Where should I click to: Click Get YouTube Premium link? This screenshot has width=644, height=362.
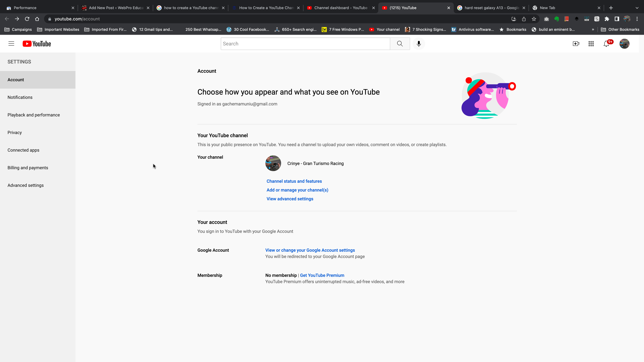click(x=322, y=275)
